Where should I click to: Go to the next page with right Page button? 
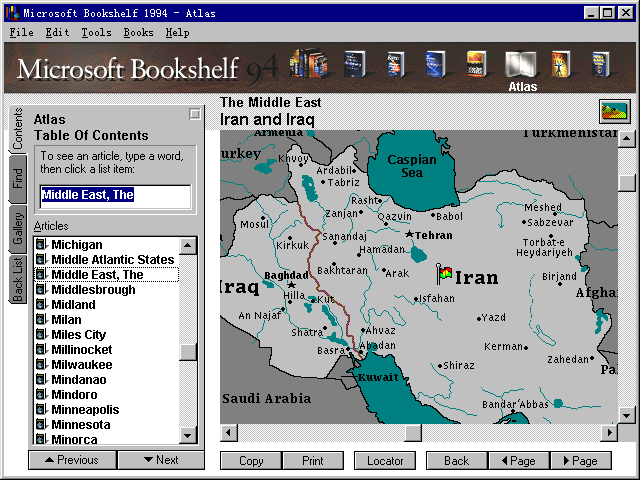pyautogui.click(x=581, y=460)
